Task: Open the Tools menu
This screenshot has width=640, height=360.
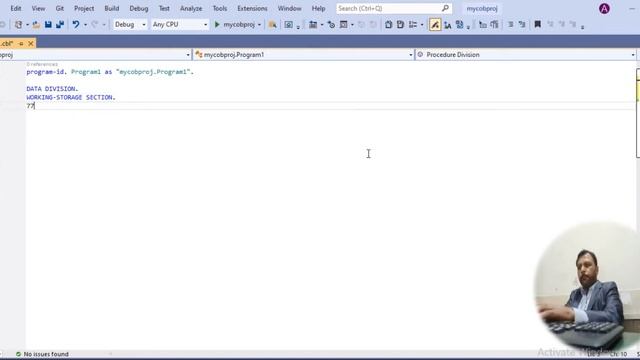Action: (220, 9)
